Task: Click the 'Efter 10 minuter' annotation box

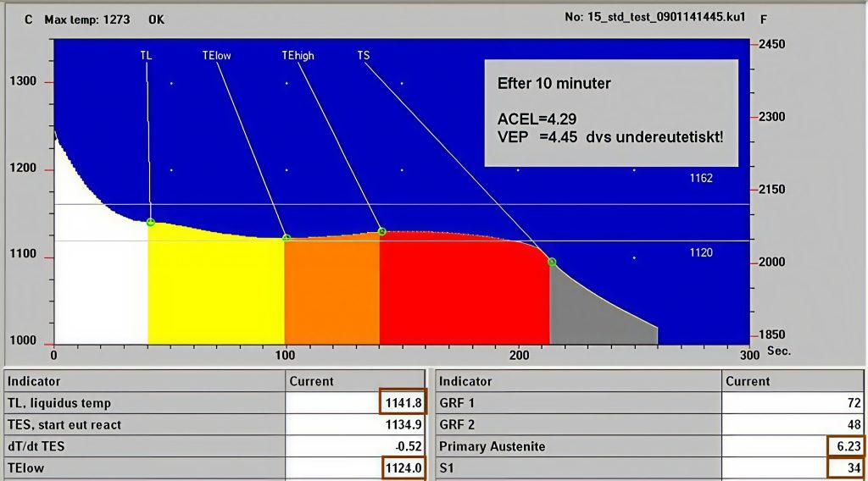Action: point(611,112)
